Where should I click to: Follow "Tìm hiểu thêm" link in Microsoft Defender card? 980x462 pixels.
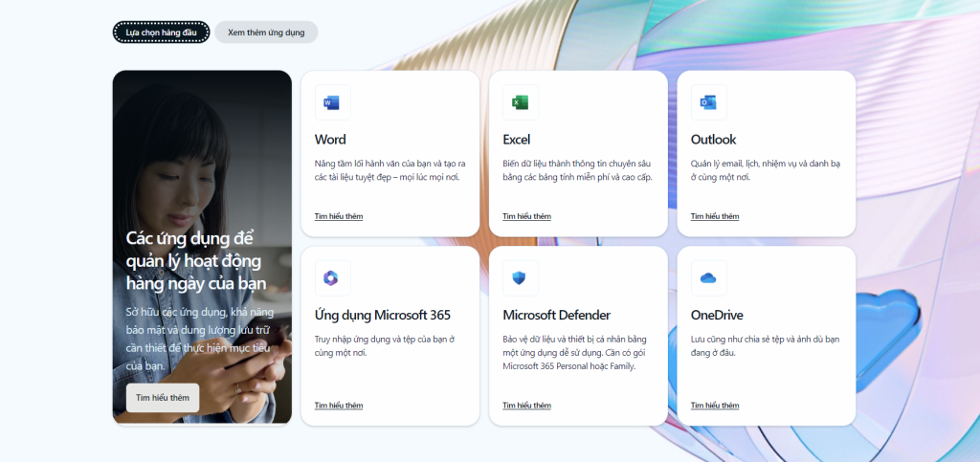(x=527, y=406)
